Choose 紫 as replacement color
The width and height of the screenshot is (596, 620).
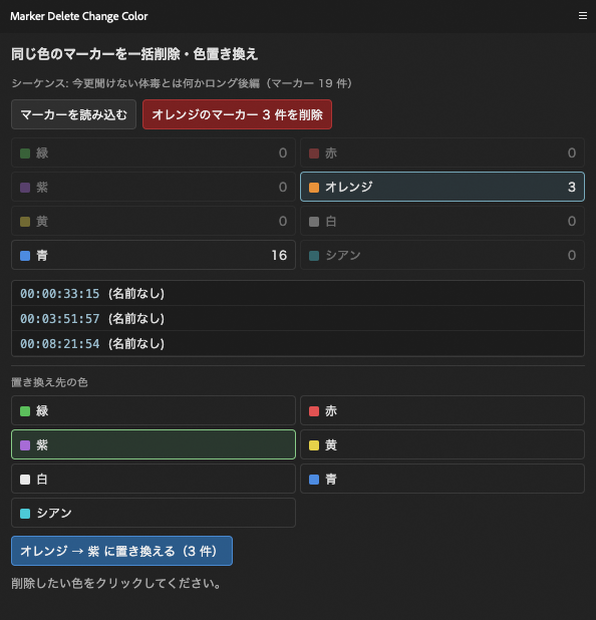tap(153, 444)
